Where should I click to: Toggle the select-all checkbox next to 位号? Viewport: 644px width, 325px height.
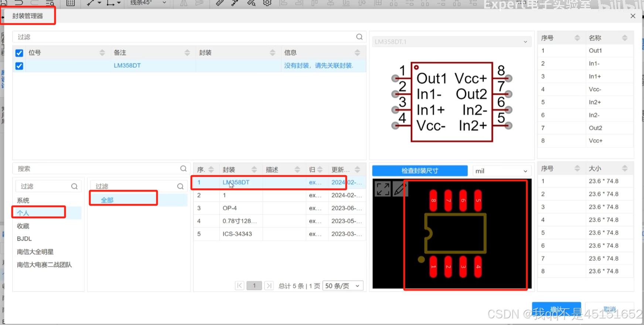(x=19, y=53)
